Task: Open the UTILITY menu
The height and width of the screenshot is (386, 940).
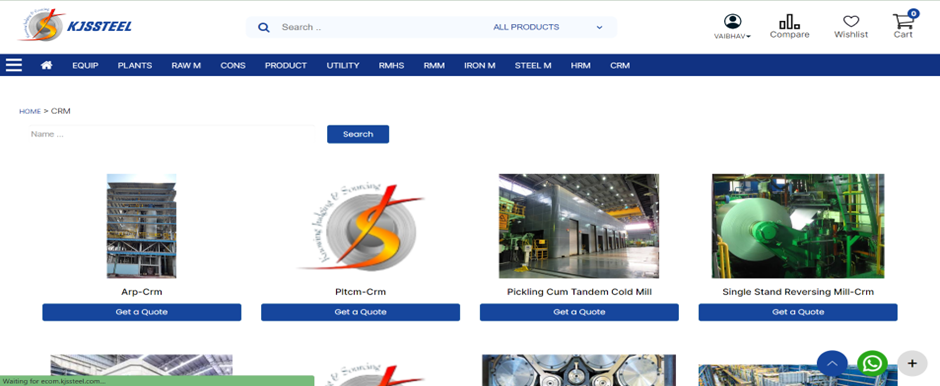Action: pos(343,65)
